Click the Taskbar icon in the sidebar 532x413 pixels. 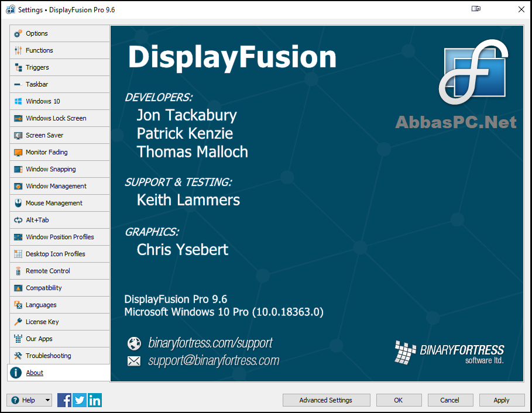18,84
